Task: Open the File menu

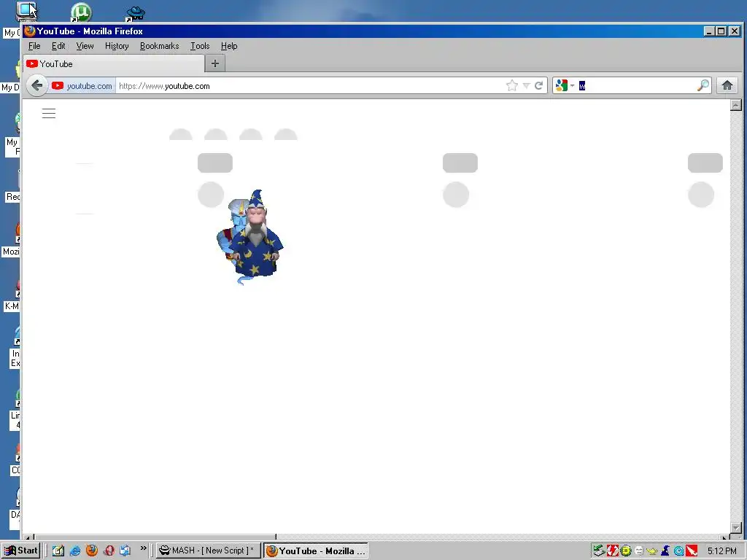Action: click(x=34, y=46)
